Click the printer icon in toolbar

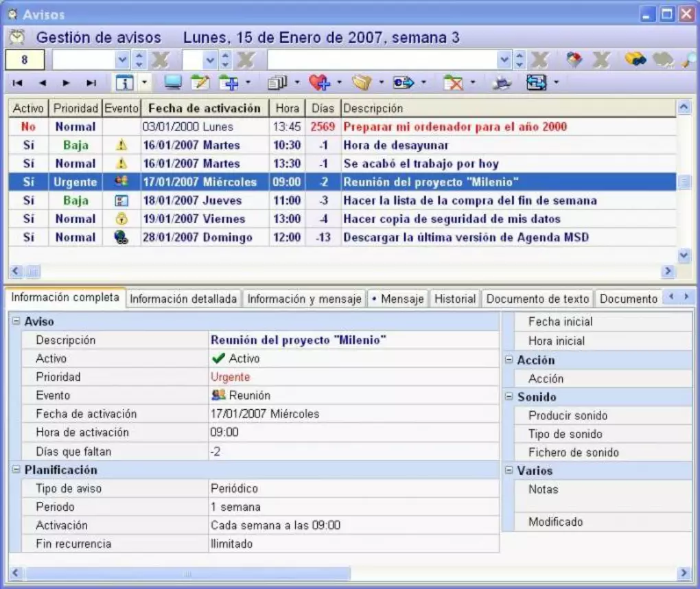(502, 83)
